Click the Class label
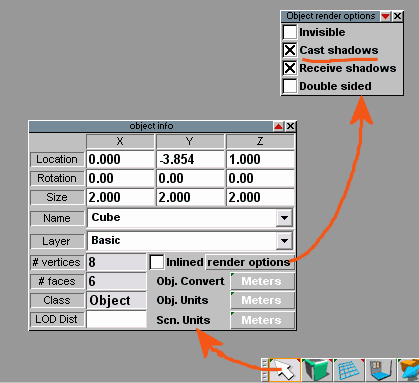 (x=57, y=300)
